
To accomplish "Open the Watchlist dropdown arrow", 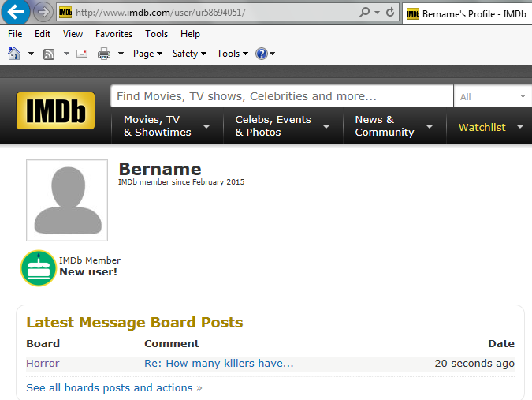I will tap(520, 127).
